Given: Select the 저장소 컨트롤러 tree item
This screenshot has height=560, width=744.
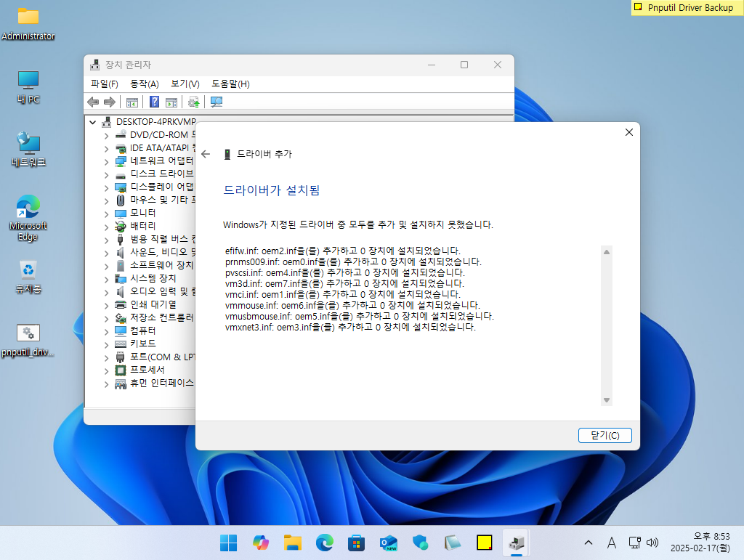Looking at the screenshot, I should tap(162, 317).
